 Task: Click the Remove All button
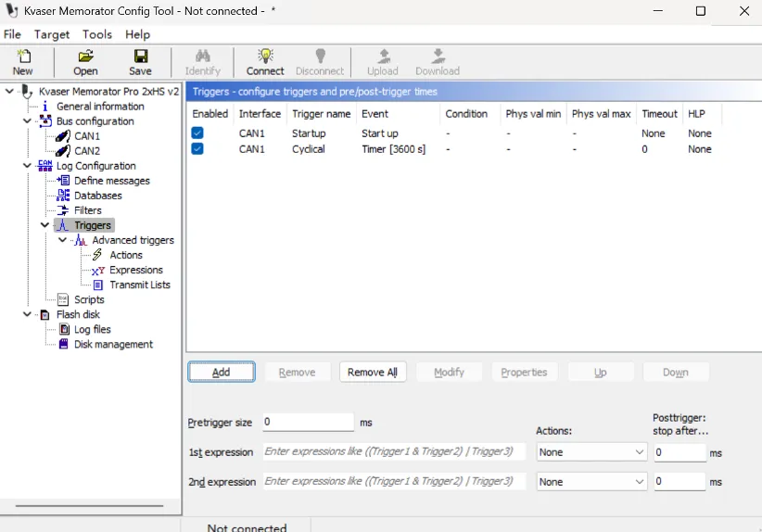click(373, 373)
